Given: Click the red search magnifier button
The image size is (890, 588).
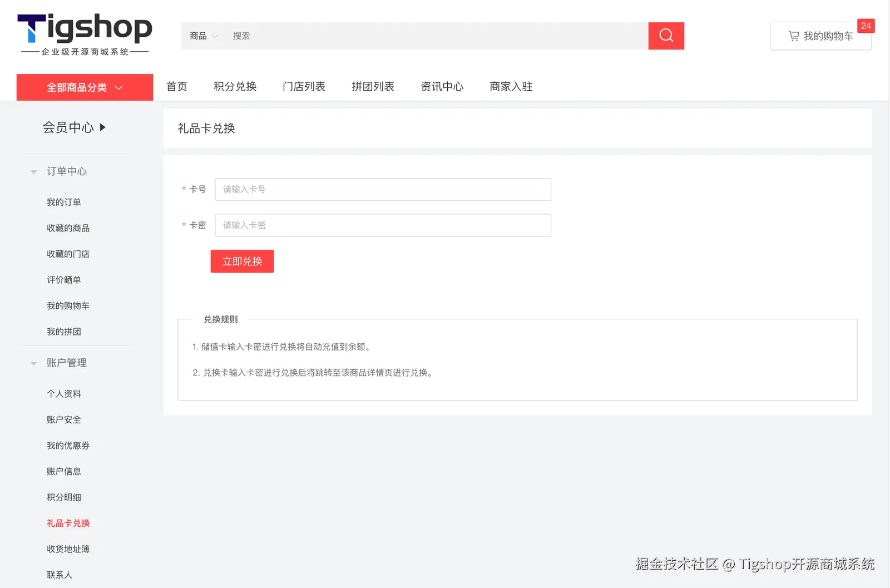Looking at the screenshot, I should (x=666, y=36).
